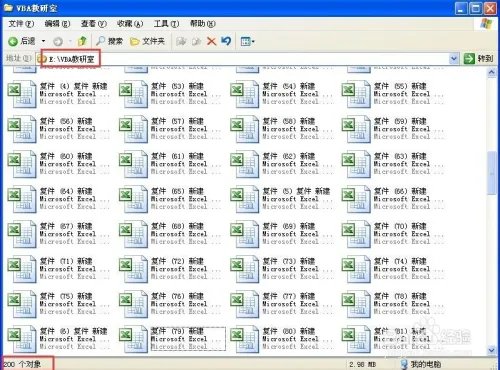Go up one folder level
This screenshot has width=500, height=370.
point(82,41)
